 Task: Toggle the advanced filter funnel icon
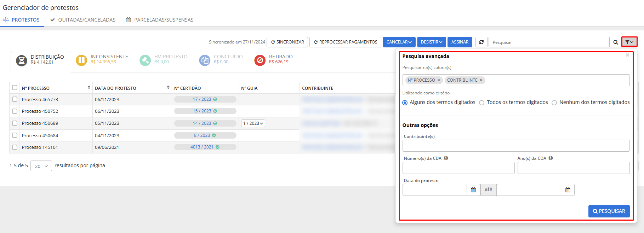(x=629, y=42)
